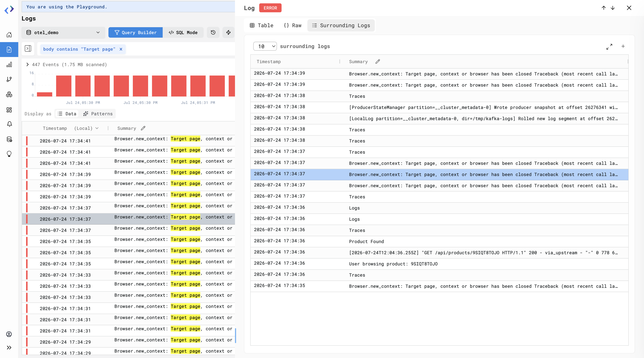Click the vertical scrollbar of logs list
This screenshot has width=644, height=358.
[236, 335]
